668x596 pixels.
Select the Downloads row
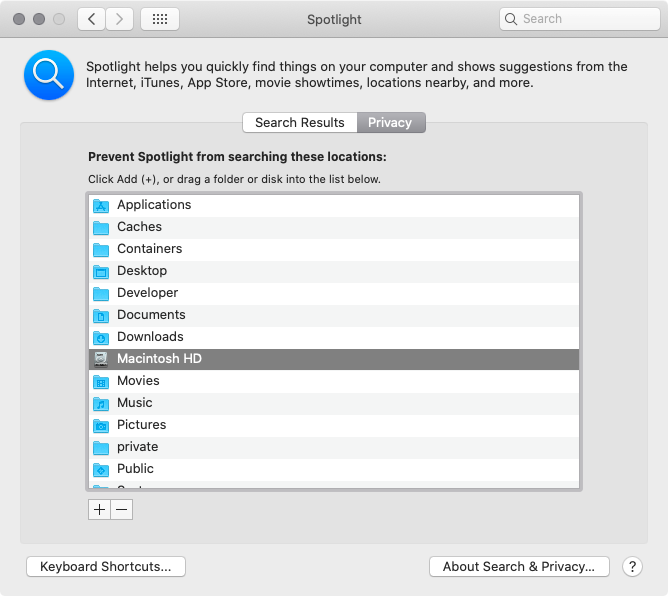pos(334,337)
